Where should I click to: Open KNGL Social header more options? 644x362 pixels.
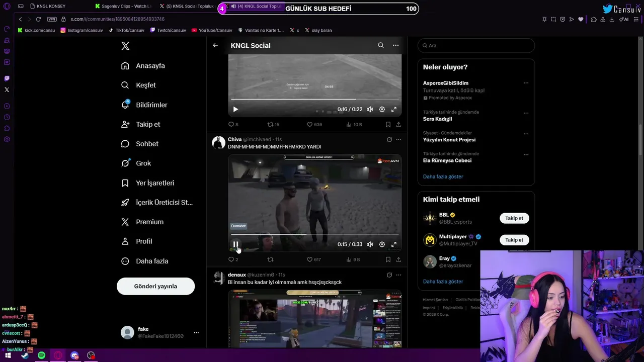[395, 45]
